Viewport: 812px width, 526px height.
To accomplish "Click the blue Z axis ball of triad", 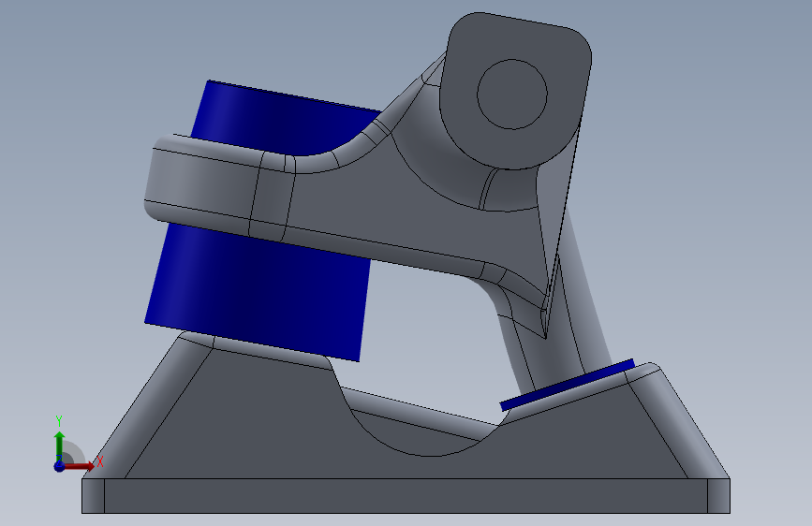I will coord(59,466).
